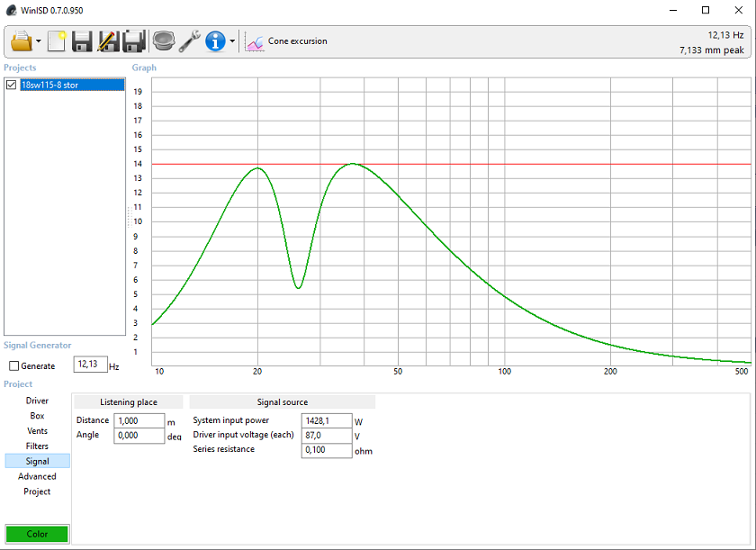
Task: Enable the Generate signal checkbox
Action: (x=14, y=366)
